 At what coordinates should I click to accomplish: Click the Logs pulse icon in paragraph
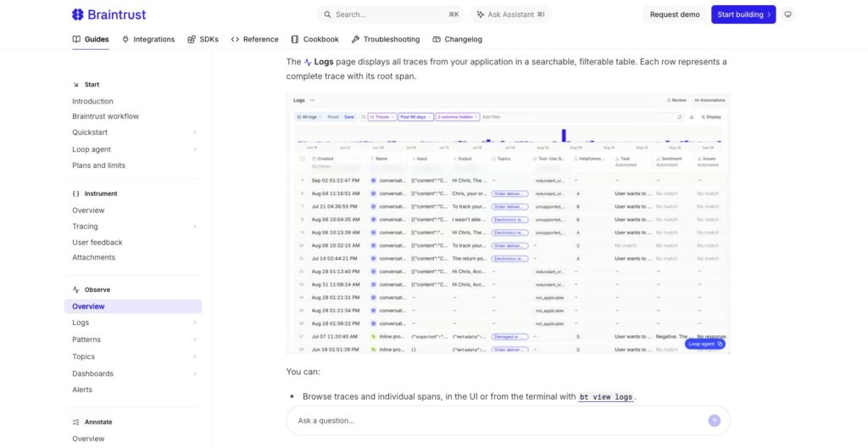[308, 62]
